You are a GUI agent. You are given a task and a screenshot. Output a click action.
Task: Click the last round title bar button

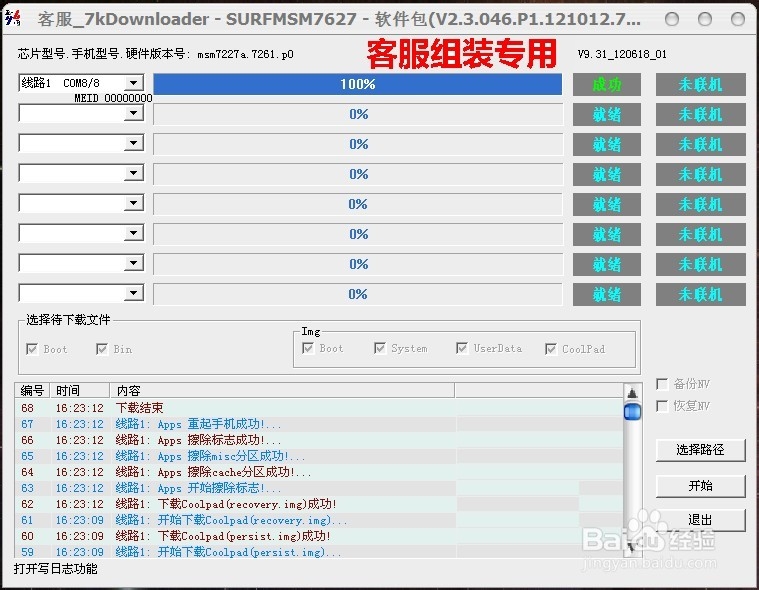[738, 19]
